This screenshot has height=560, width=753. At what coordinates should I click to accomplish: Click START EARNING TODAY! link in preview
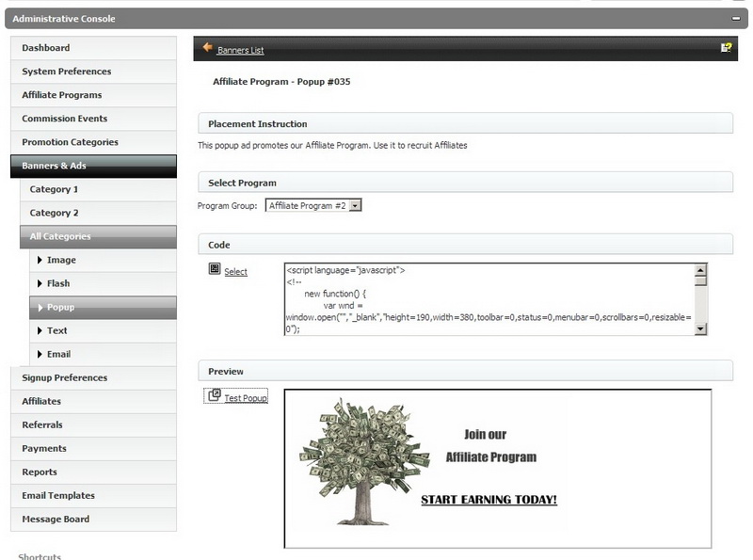(x=489, y=500)
